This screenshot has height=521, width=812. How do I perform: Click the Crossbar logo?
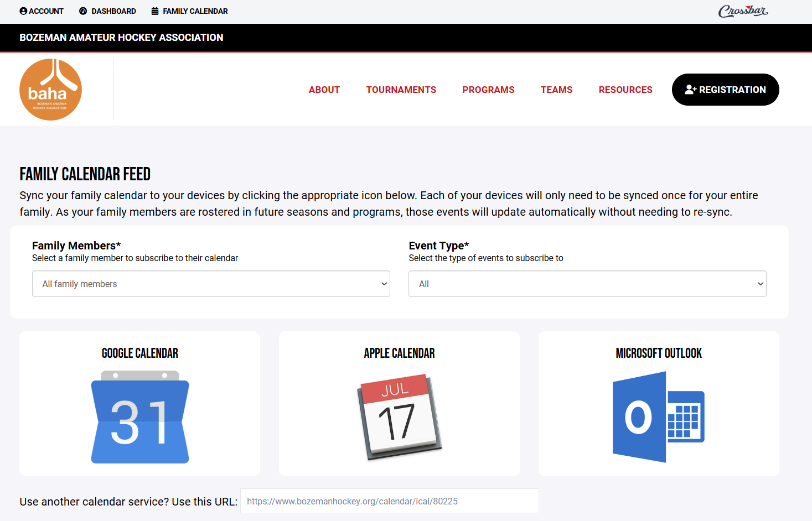click(743, 11)
